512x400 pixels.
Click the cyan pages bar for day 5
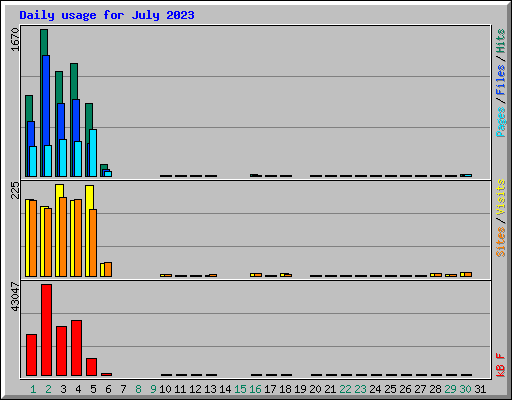(93, 153)
